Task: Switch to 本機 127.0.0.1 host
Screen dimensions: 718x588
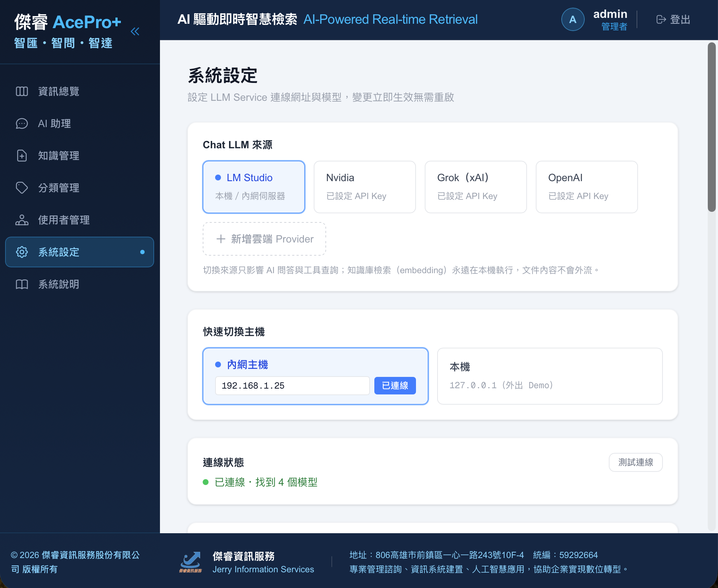Action: click(x=550, y=376)
